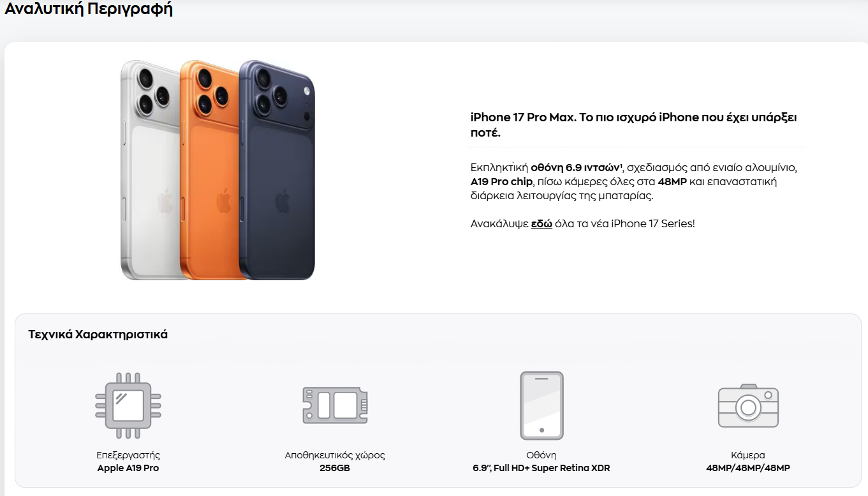
Task: Click the processor chip icon
Action: coord(128,405)
